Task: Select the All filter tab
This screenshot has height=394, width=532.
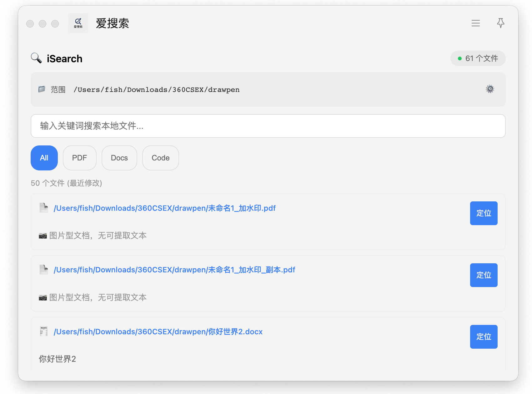Action: click(44, 158)
